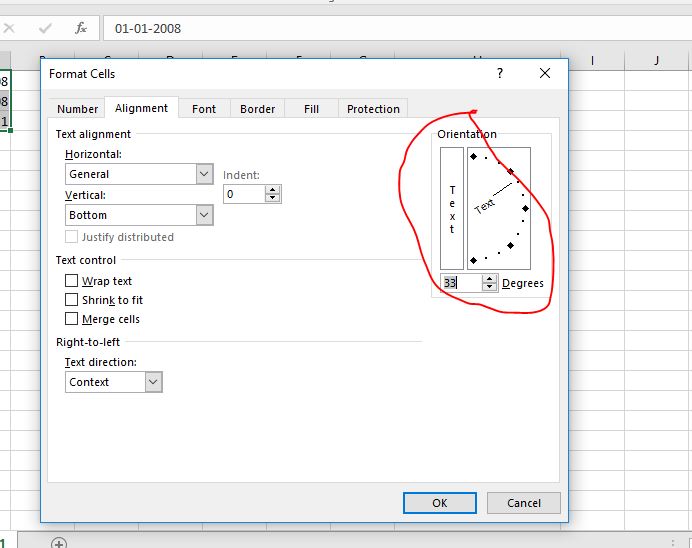Click the Degrees input field showing 33

pos(461,283)
